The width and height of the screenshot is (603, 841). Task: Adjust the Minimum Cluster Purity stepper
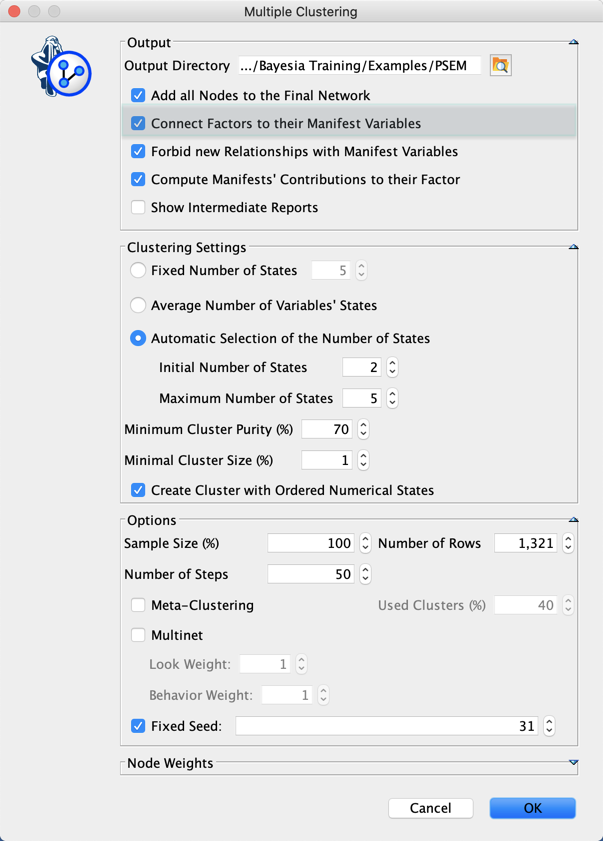click(363, 429)
